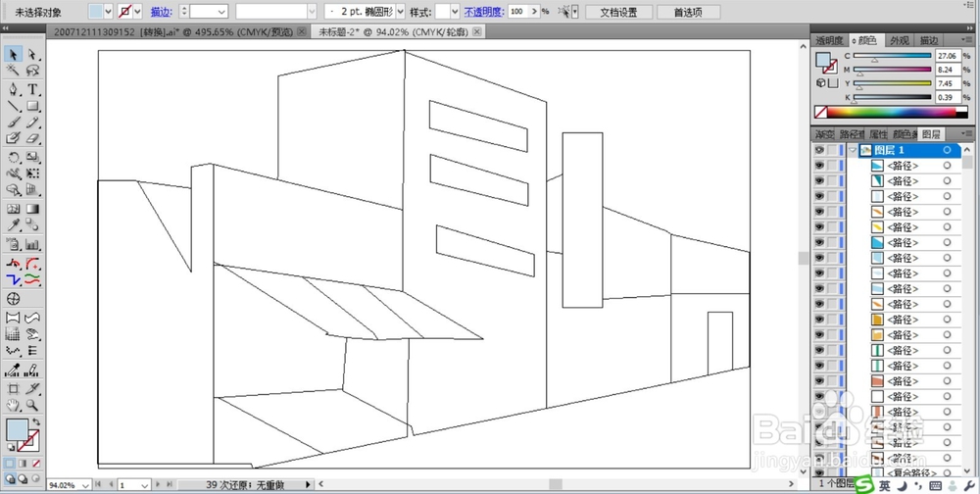This screenshot has height=494, width=980.
Task: Choose the Symbol Sprayer tool
Action: coord(13,244)
